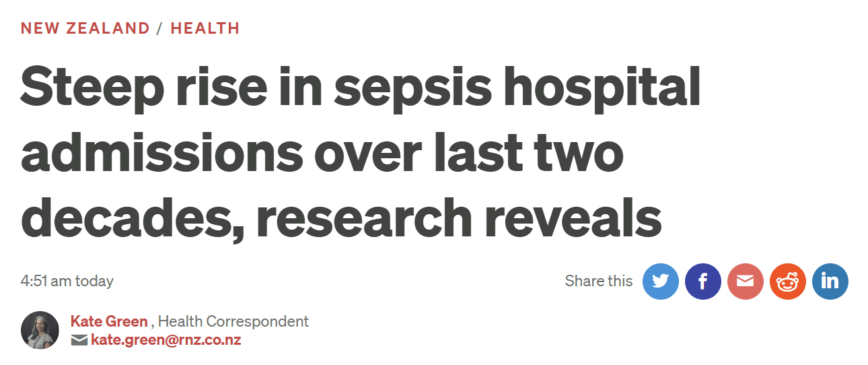Share the article on Facebook
This screenshot has width=868, height=365.
point(702,281)
